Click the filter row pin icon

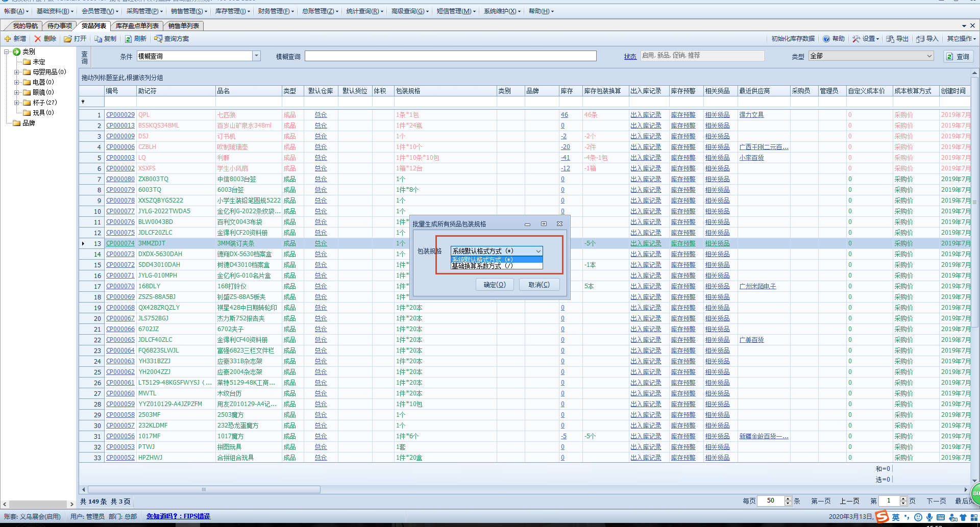83,102
